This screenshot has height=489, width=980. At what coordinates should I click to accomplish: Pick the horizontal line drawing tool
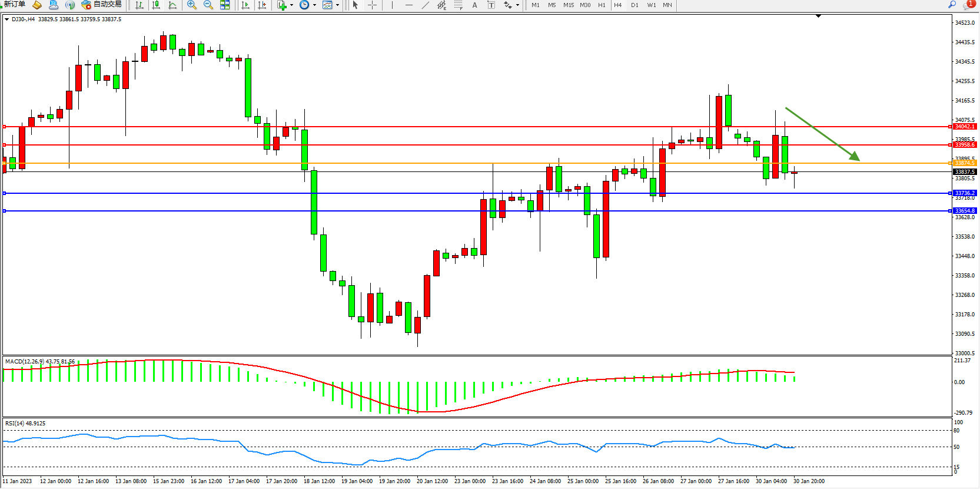(409, 5)
